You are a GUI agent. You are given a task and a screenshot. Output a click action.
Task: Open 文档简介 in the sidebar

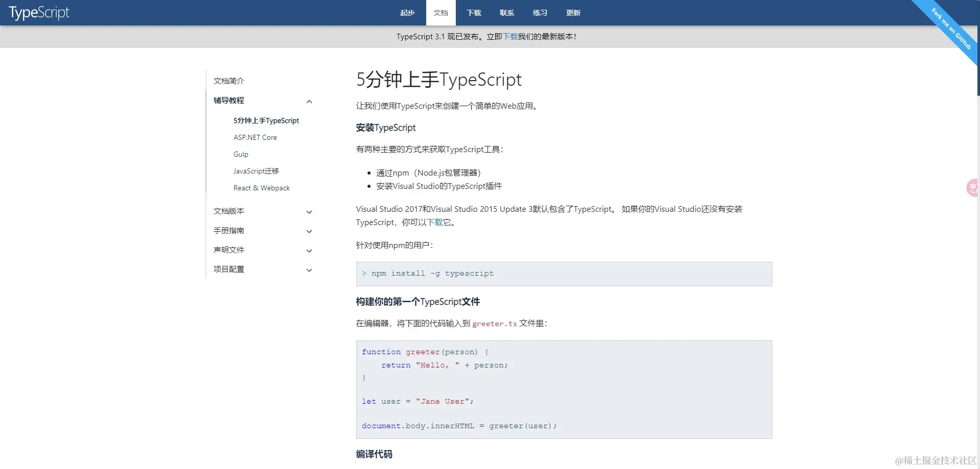pyautogui.click(x=229, y=81)
